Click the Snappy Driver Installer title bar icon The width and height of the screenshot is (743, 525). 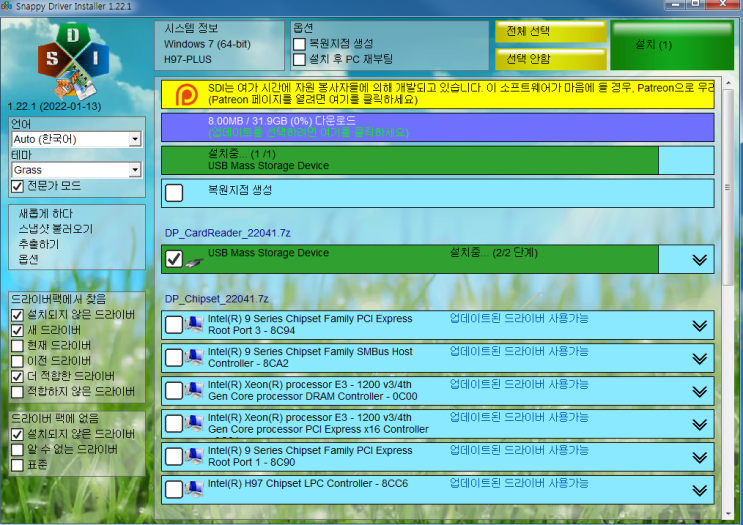click(6, 6)
